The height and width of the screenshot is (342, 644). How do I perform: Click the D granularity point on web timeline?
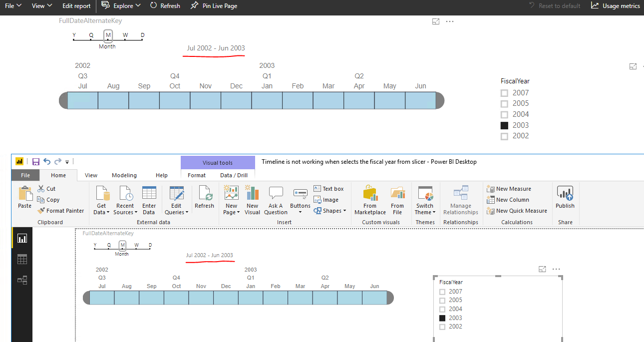(142, 39)
